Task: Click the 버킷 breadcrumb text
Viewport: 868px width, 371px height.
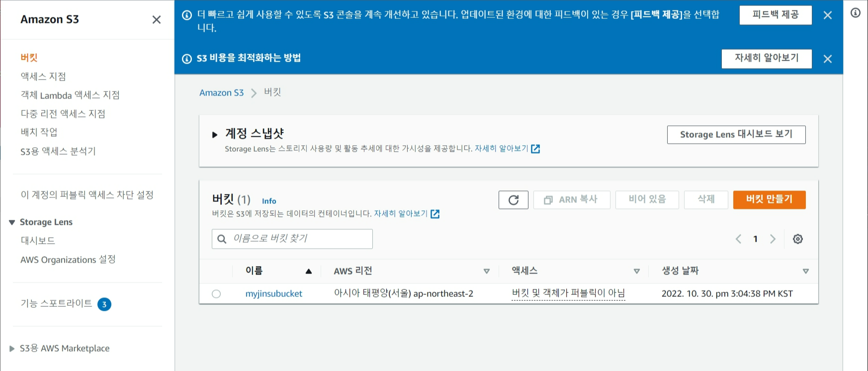Action: [272, 93]
